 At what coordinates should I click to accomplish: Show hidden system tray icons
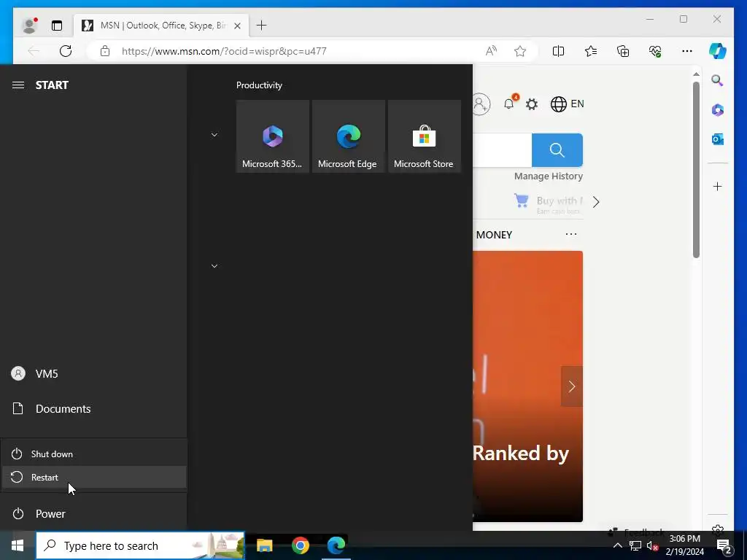617,545
